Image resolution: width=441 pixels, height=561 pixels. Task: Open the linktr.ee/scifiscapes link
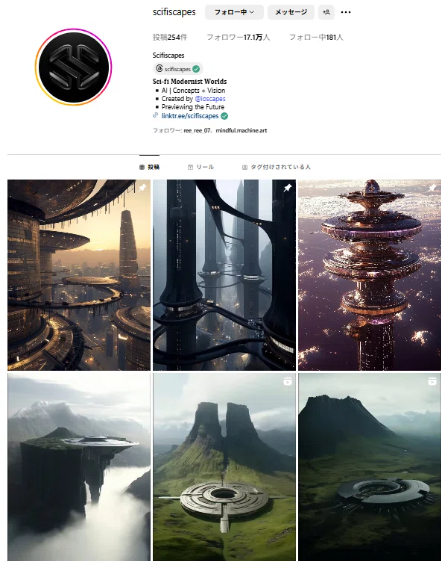pyautogui.click(x=190, y=116)
